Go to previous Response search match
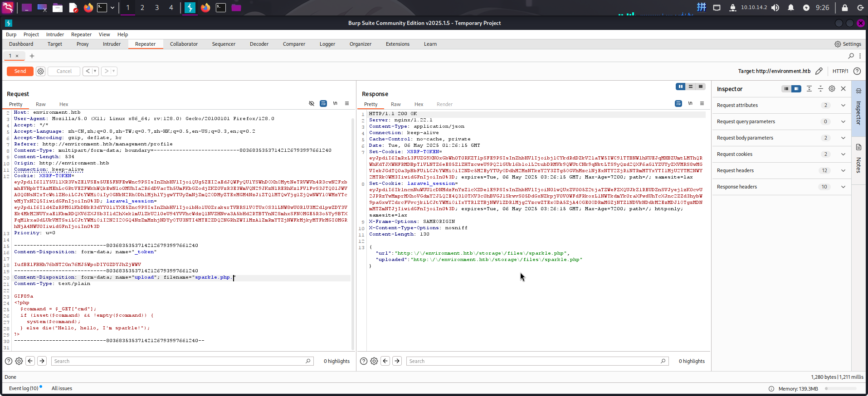This screenshot has height=396, width=868. coord(385,361)
